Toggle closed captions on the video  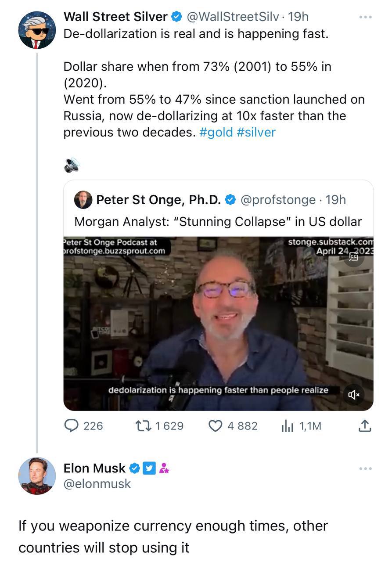point(354,257)
